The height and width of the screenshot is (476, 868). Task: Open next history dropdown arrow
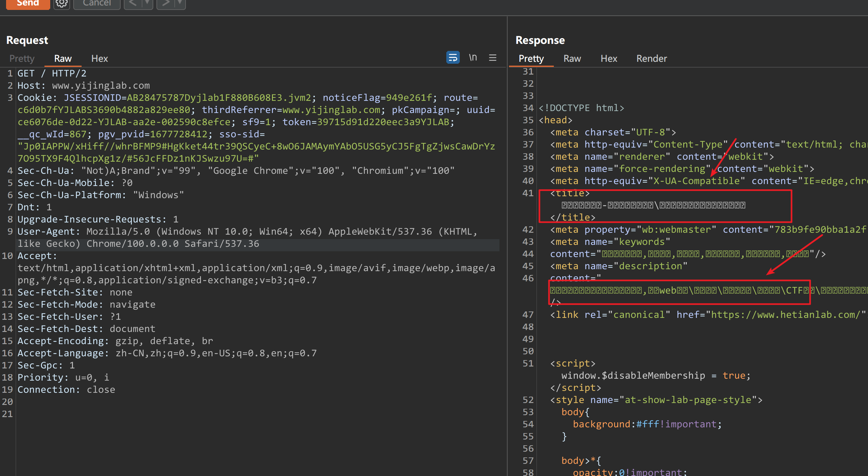tap(180, 4)
